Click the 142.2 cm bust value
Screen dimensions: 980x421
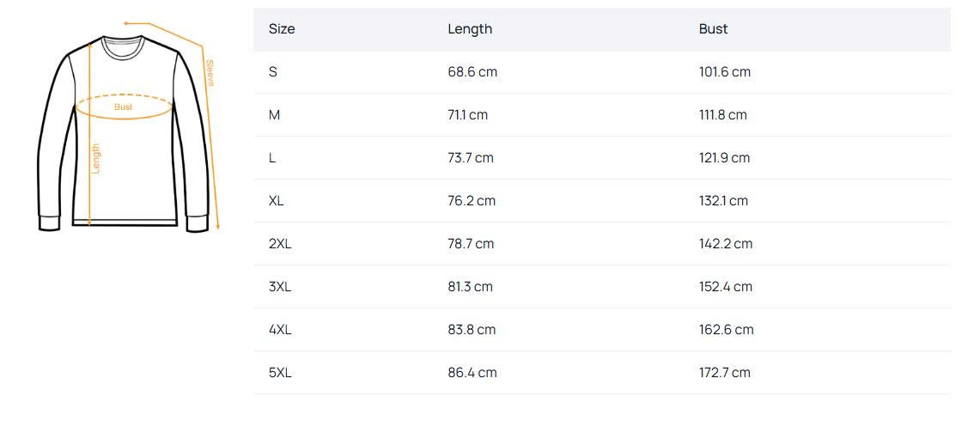pos(726,244)
